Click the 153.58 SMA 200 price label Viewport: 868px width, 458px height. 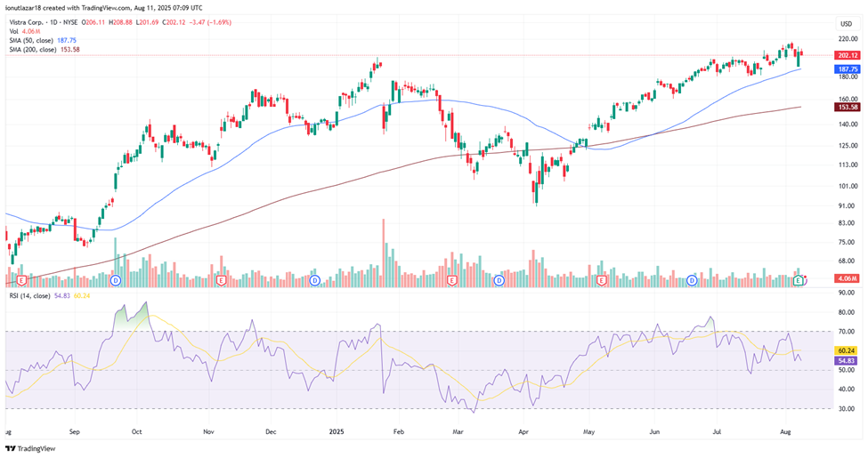pyautogui.click(x=848, y=107)
